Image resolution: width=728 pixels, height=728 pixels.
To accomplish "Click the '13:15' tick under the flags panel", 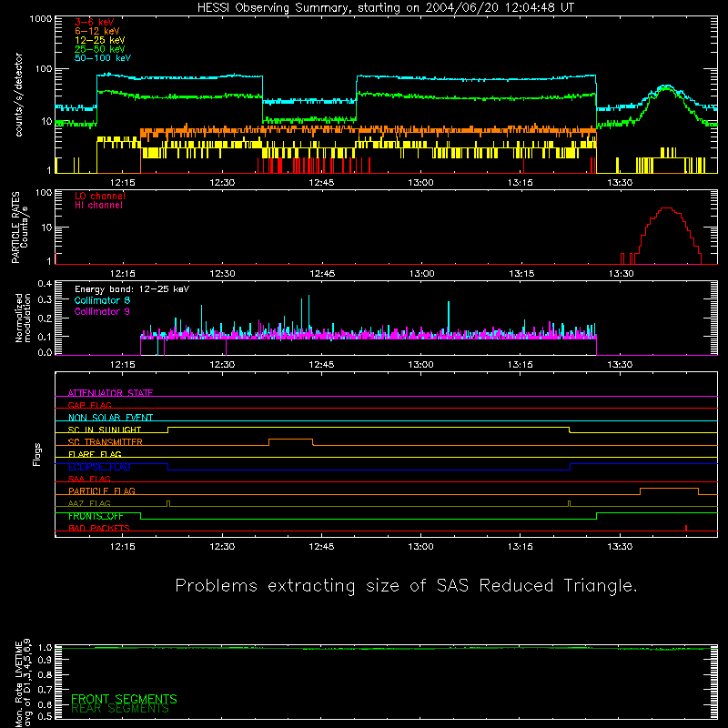I will point(520,547).
